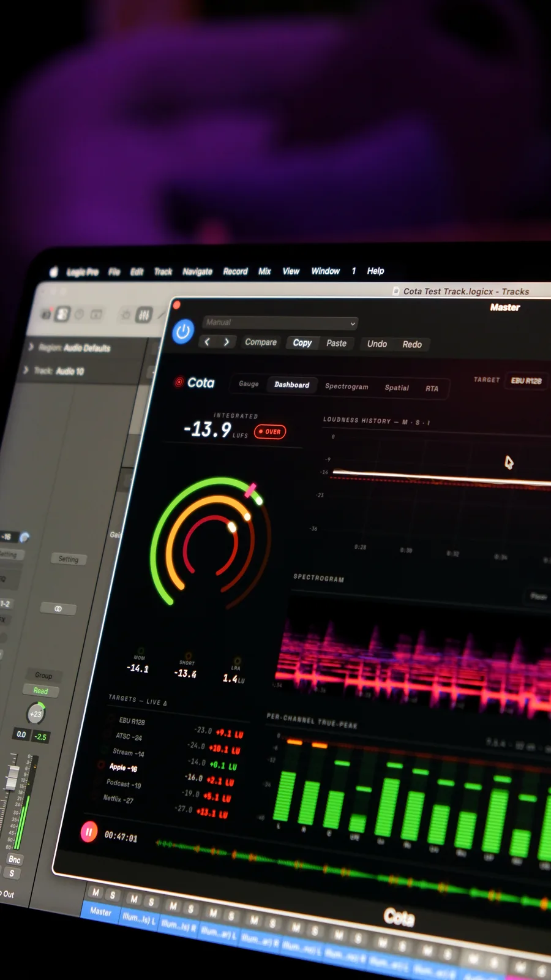
Task: Click the MOM momentary loudness indicator
Action: tap(138, 663)
